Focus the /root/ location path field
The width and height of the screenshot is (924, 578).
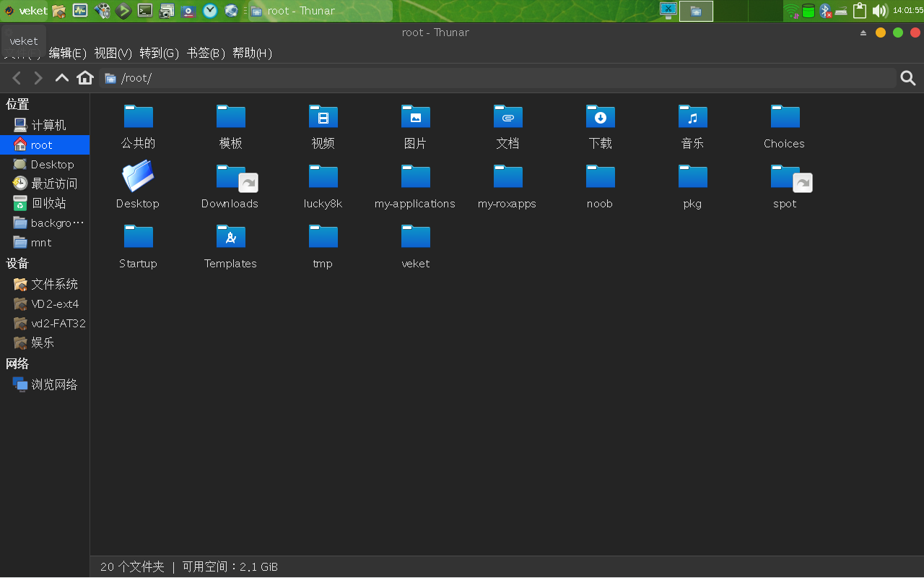[497, 78]
